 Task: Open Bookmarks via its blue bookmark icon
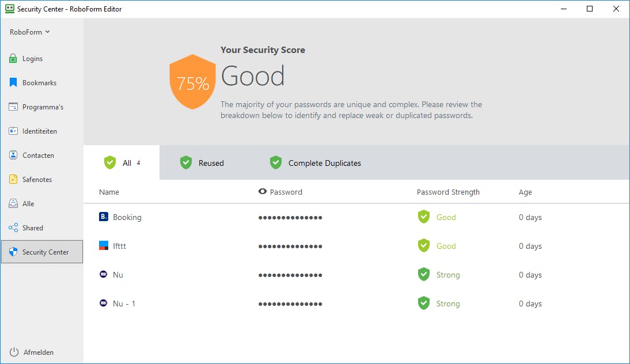pos(13,83)
